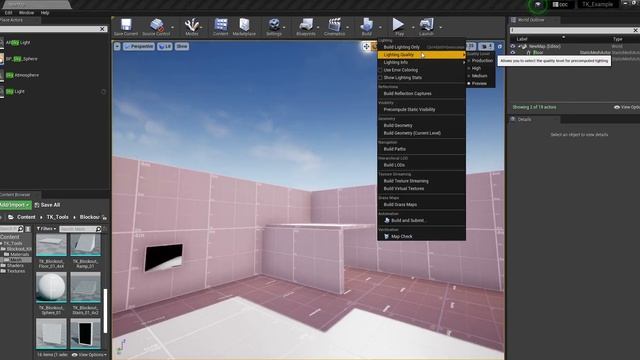Choose Build Reflection Captures menu item

(x=421, y=93)
